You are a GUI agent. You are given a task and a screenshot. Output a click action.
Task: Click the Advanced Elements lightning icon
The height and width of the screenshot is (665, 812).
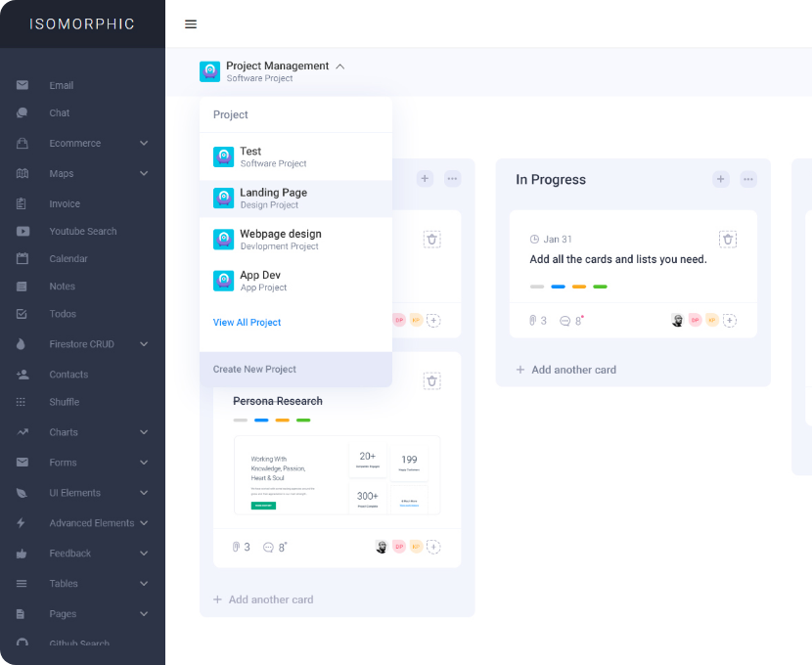point(21,522)
